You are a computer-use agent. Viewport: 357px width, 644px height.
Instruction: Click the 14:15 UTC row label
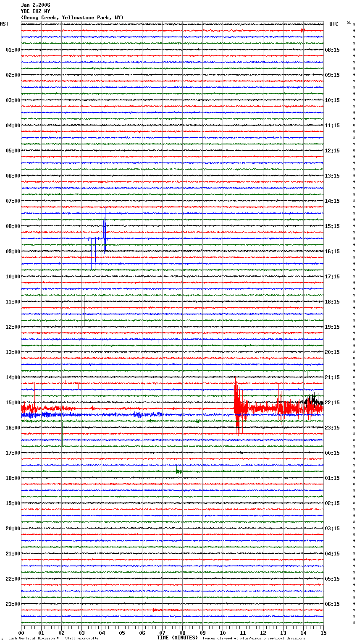pos(332,201)
